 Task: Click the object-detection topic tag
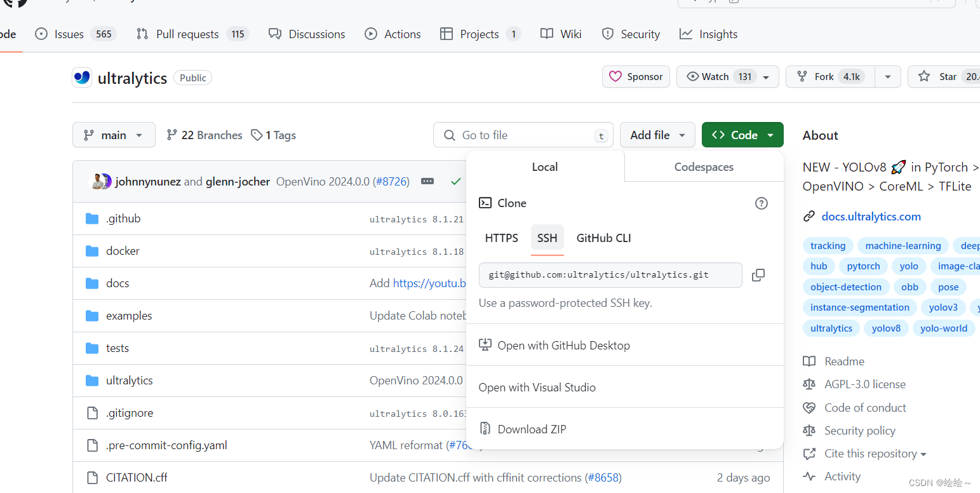(x=846, y=287)
